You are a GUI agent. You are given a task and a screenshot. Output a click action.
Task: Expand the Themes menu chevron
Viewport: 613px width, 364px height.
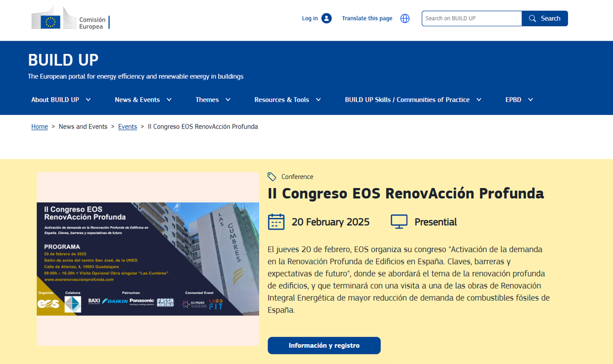[x=228, y=100]
